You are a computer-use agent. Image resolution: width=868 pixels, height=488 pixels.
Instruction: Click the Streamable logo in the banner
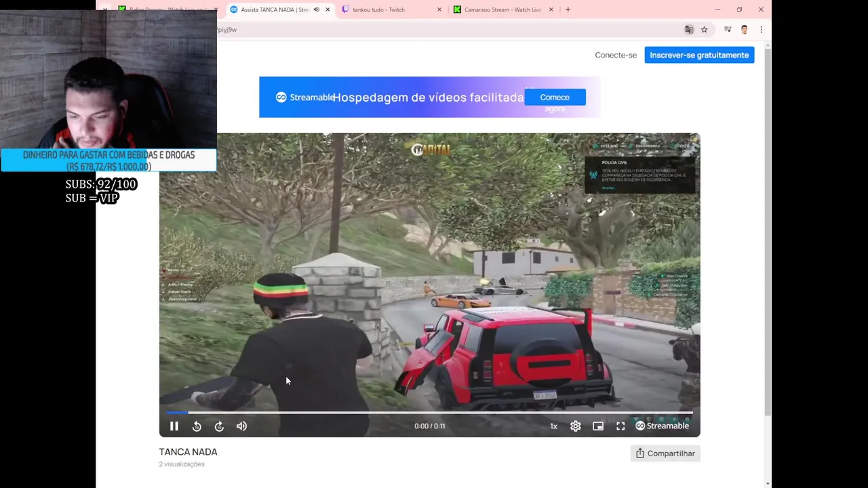pyautogui.click(x=305, y=98)
